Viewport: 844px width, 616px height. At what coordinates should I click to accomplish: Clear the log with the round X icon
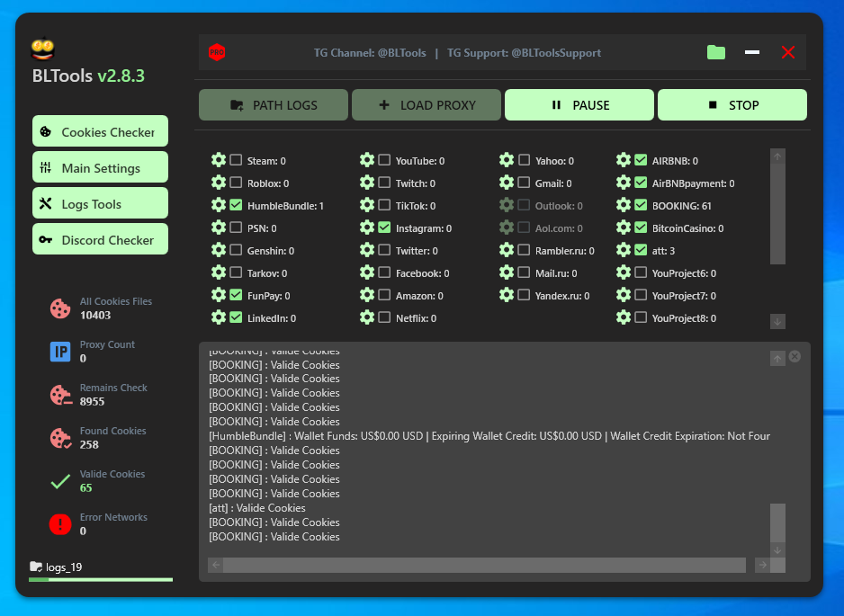[795, 356]
